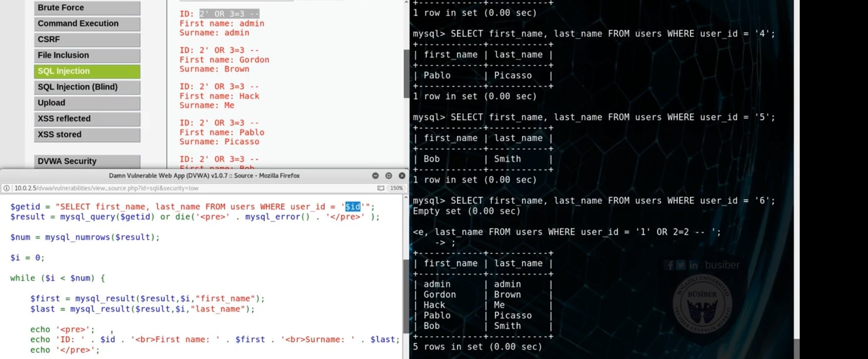The image size is (868, 359).
Task: Click the Facebook icon in the watermark
Action: pyautogui.click(x=670, y=265)
